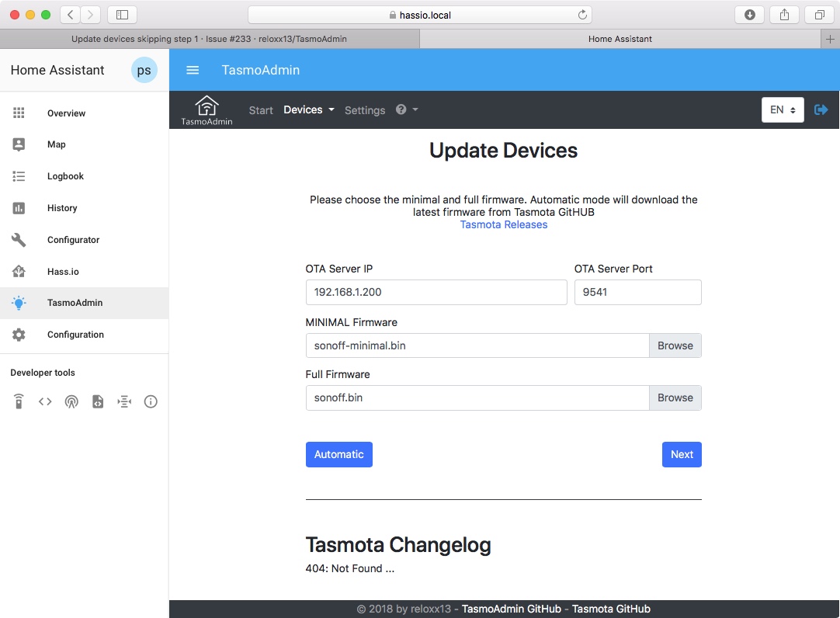Open the Tasmota Releases link
This screenshot has width=840, height=618.
(x=503, y=224)
